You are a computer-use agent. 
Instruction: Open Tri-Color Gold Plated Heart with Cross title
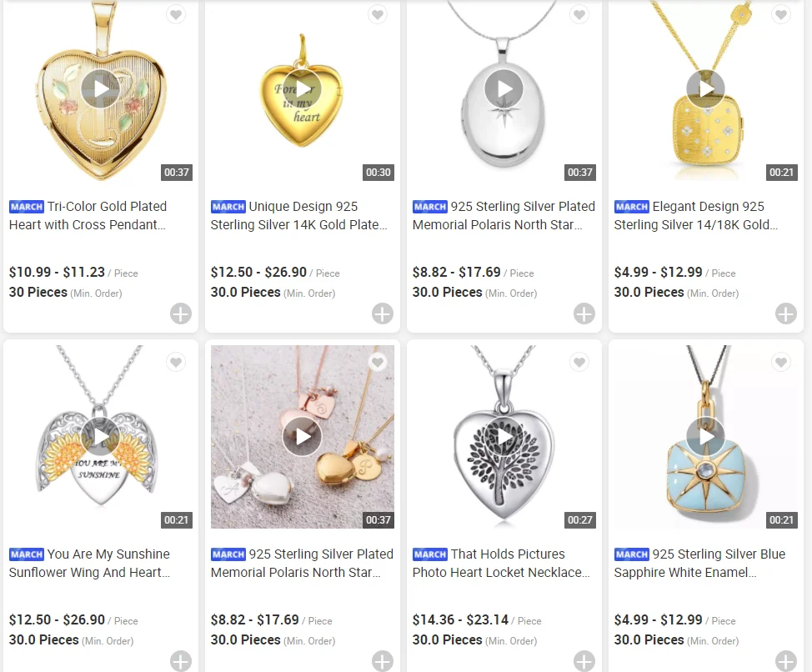[88, 215]
